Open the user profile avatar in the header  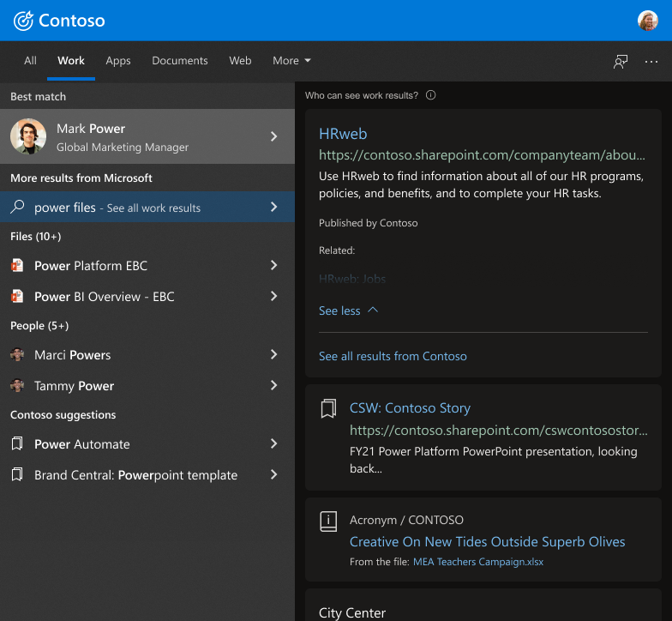click(648, 21)
